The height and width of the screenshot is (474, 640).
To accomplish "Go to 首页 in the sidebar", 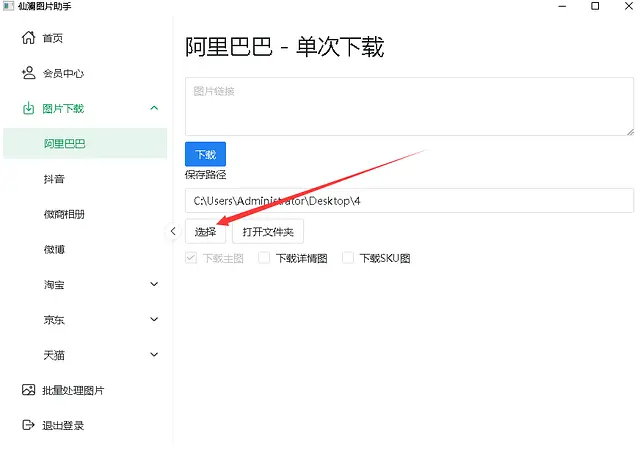I will [53, 38].
